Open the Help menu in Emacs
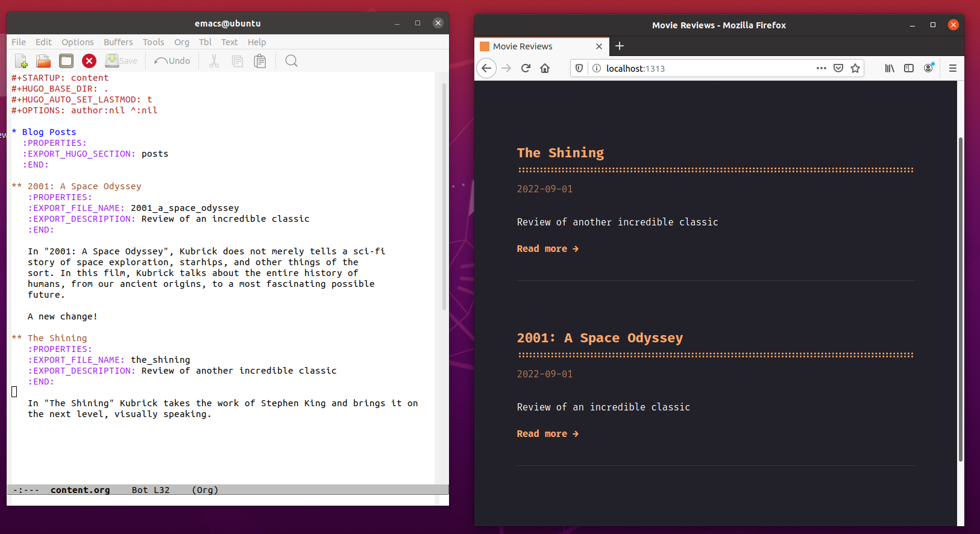This screenshot has width=980, height=534. click(257, 42)
